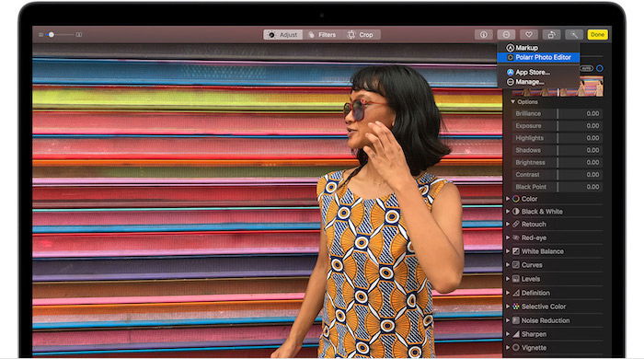Expand the Levels section arrow
The image size is (644, 359).
(508, 279)
